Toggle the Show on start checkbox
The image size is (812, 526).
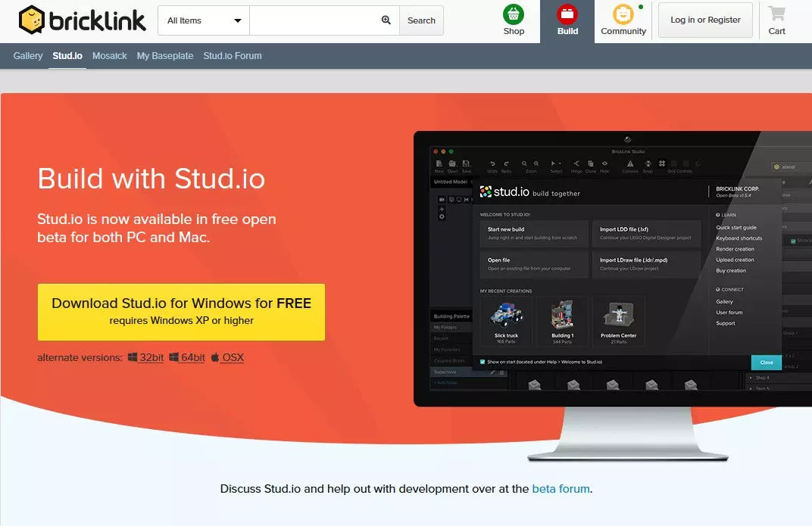pos(483,362)
